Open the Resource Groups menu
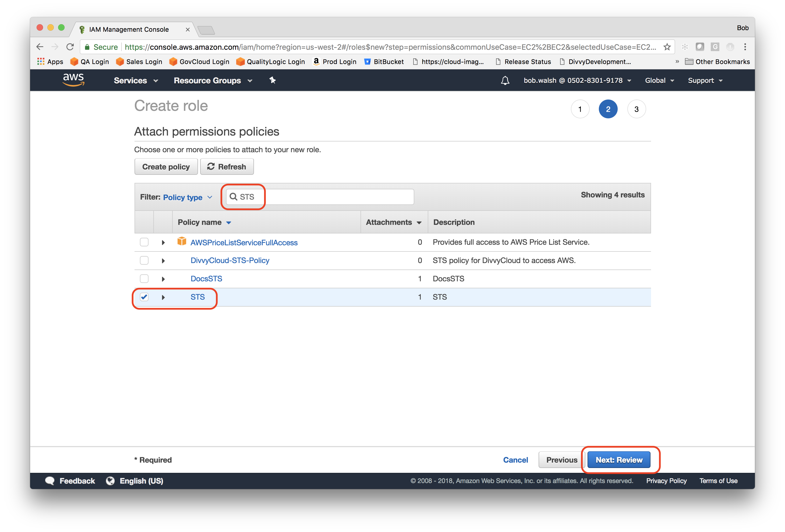Image resolution: width=785 pixels, height=532 pixels. tap(213, 80)
